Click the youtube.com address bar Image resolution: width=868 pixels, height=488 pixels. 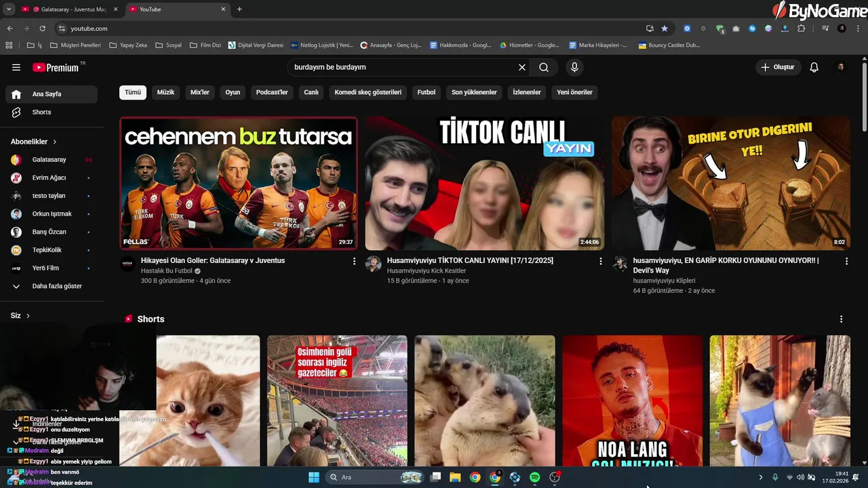tap(353, 28)
